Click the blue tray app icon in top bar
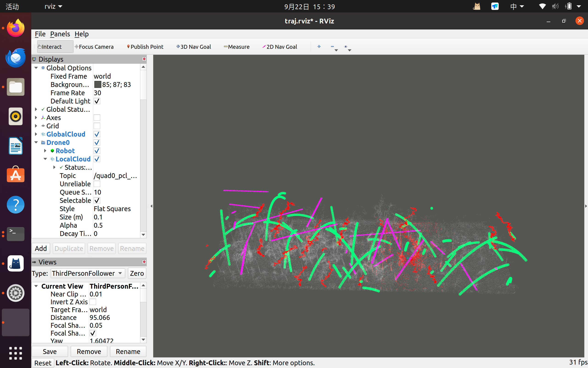588x368 pixels. click(x=495, y=6)
